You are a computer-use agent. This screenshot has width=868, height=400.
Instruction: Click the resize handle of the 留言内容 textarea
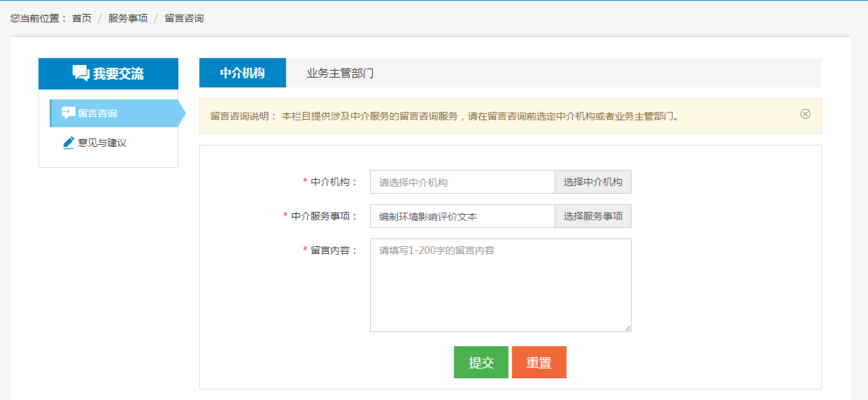pos(627,328)
